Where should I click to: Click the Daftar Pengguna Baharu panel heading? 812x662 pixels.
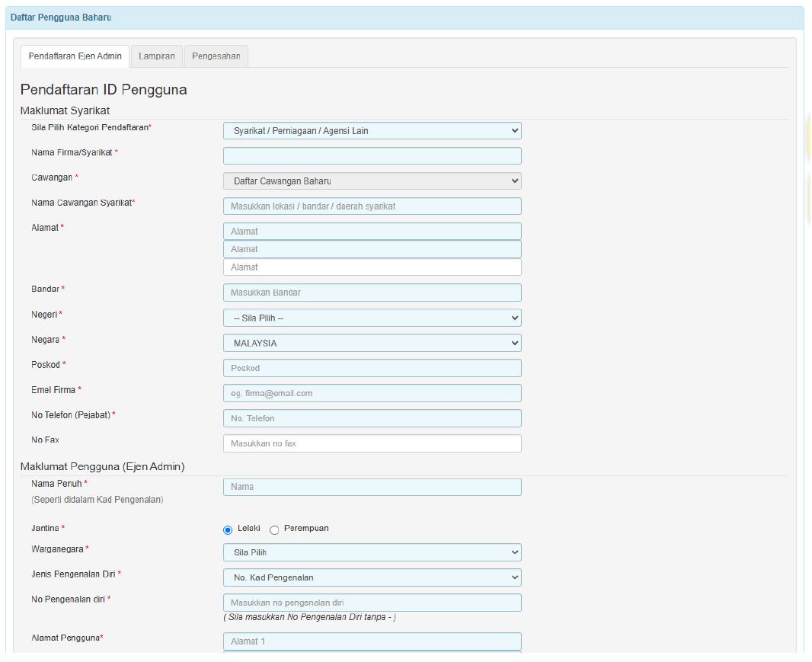(x=61, y=18)
